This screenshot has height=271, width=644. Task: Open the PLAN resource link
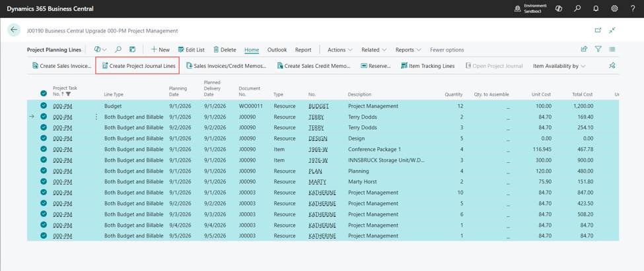315,171
